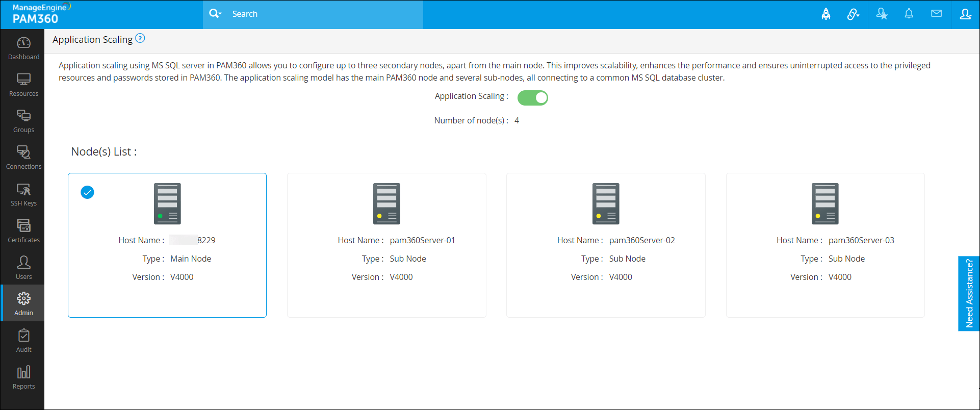Open the Audit section
The width and height of the screenshot is (980, 410).
click(x=23, y=341)
